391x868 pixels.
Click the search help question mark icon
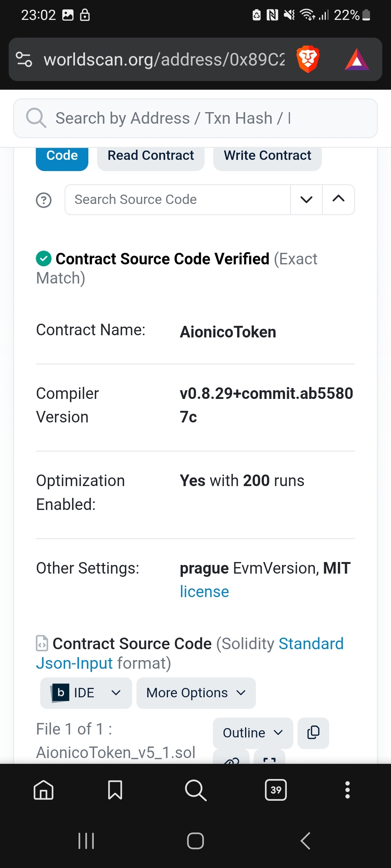coord(44,200)
